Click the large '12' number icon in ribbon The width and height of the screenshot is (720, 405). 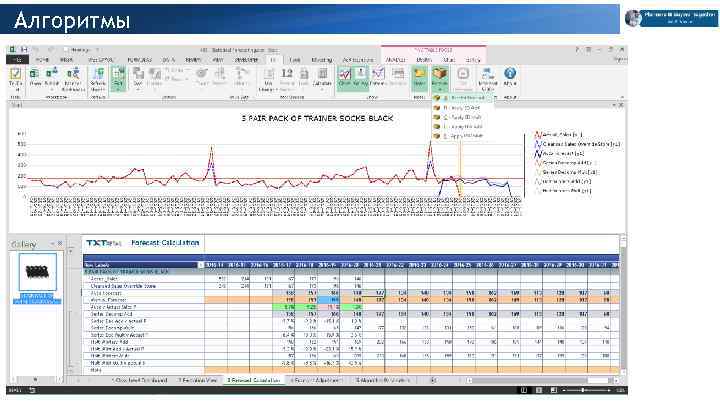(287, 73)
